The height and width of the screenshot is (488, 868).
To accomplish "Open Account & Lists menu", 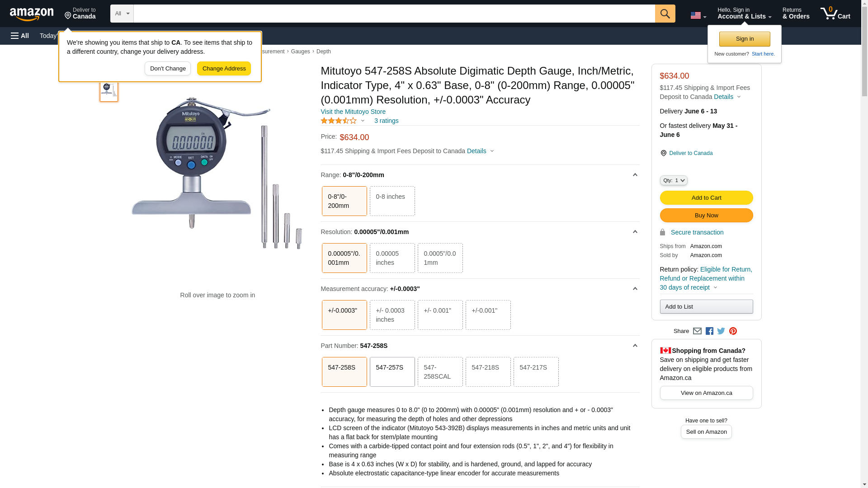I will pyautogui.click(x=744, y=14).
